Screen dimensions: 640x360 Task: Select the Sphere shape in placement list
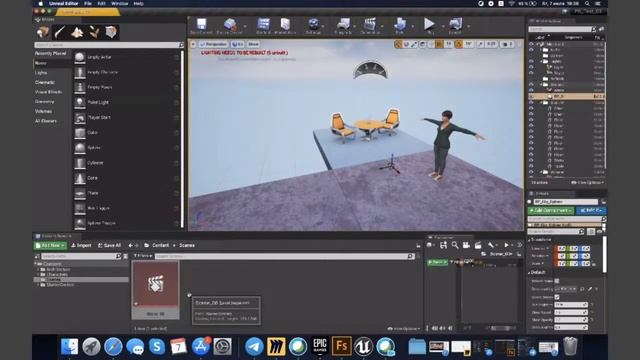point(127,148)
